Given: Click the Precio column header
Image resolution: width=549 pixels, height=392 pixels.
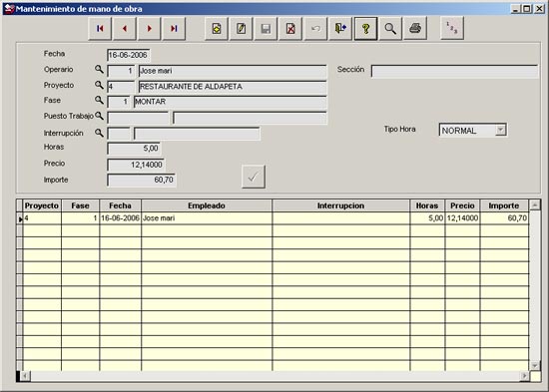Looking at the screenshot, I should tap(462, 205).
